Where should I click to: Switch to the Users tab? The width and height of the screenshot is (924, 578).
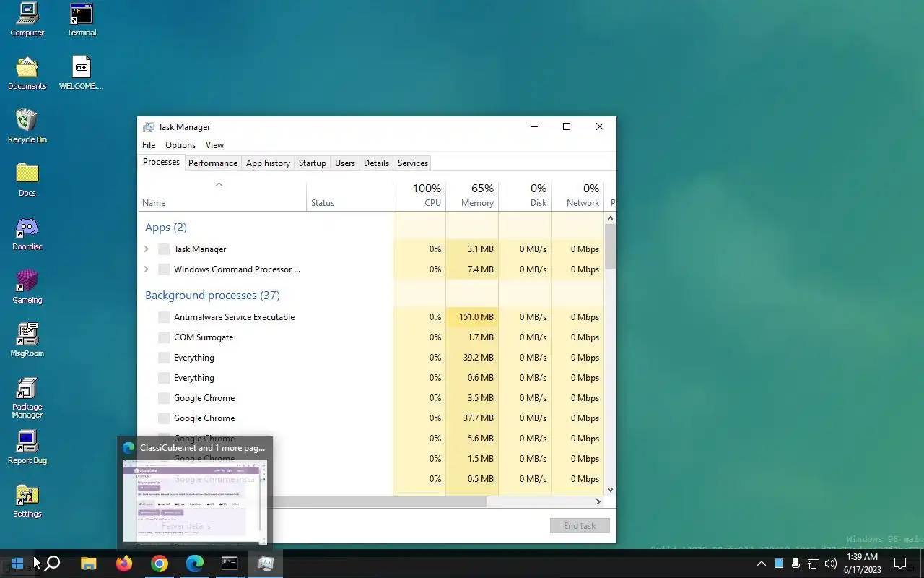345,163
